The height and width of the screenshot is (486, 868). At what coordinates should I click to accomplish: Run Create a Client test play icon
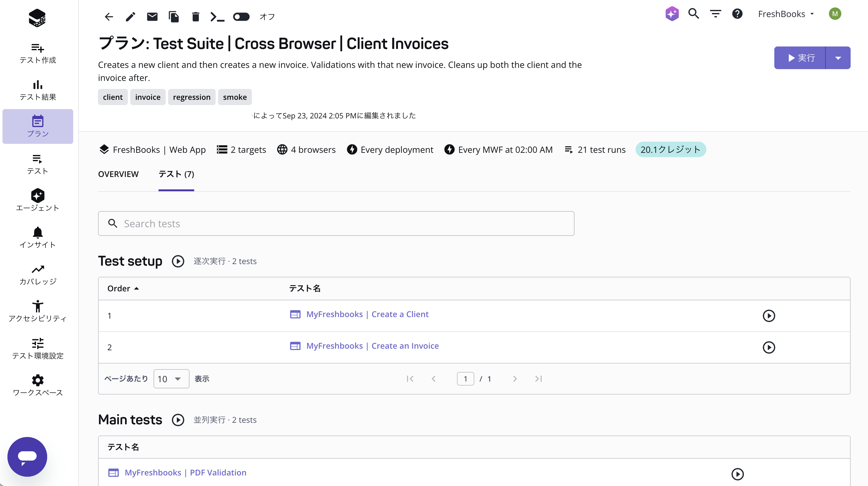tap(769, 316)
